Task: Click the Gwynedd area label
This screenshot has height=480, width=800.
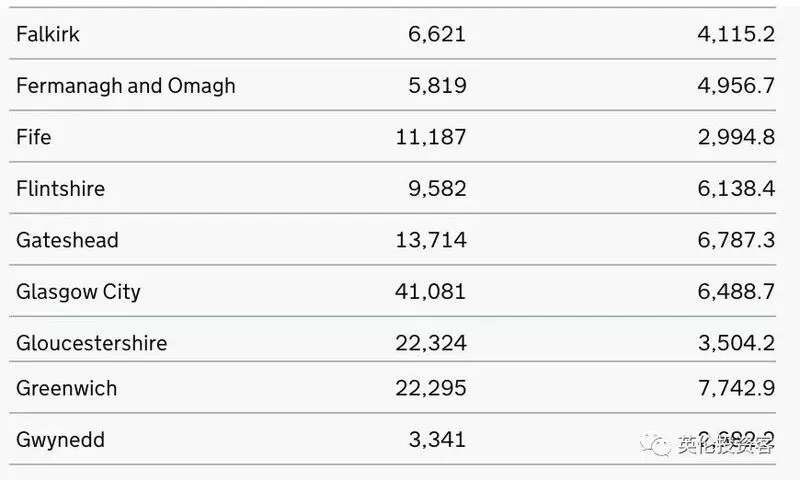Action: coord(61,440)
